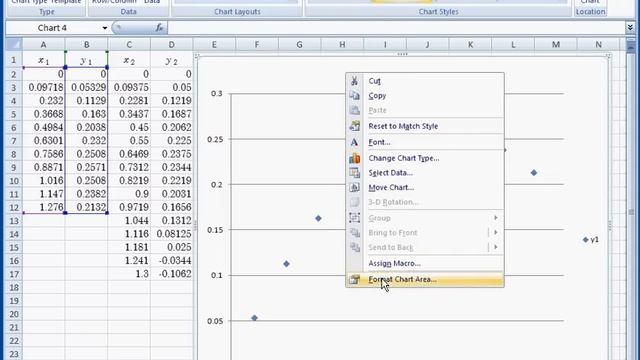The width and height of the screenshot is (640, 360).
Task: Click the Name Box showing Chart 4
Action: coord(53,28)
